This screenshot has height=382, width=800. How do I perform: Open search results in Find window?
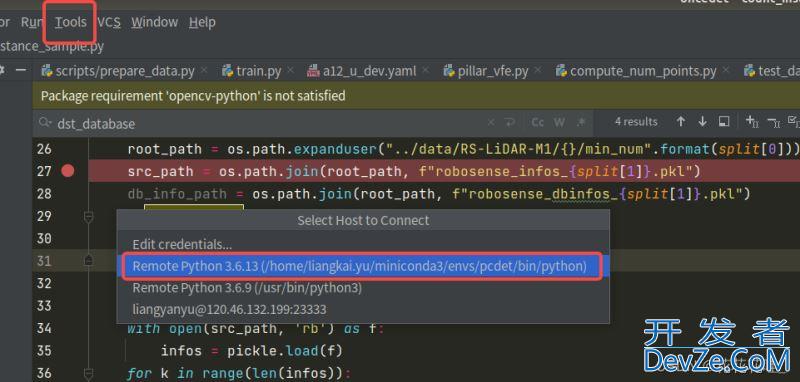[723, 122]
